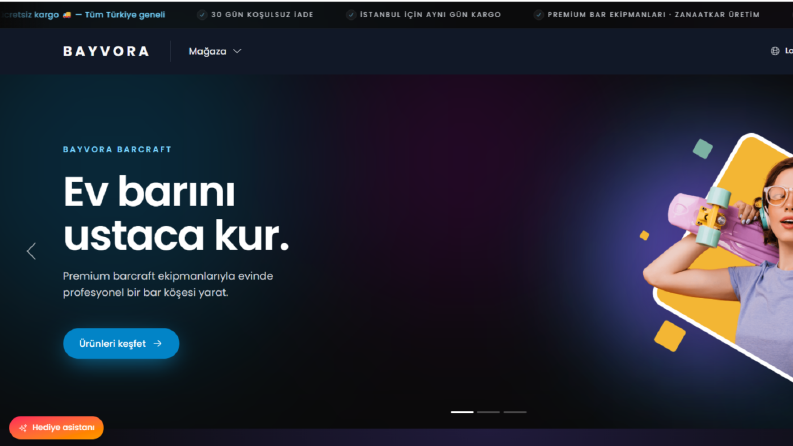Select the third carousel slide indicator
793x446 pixels.
515,412
